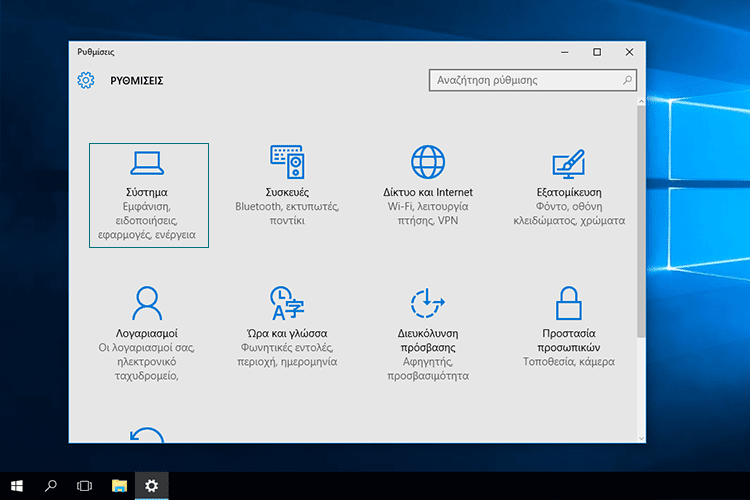Open File Explorer from the taskbar

[119, 486]
